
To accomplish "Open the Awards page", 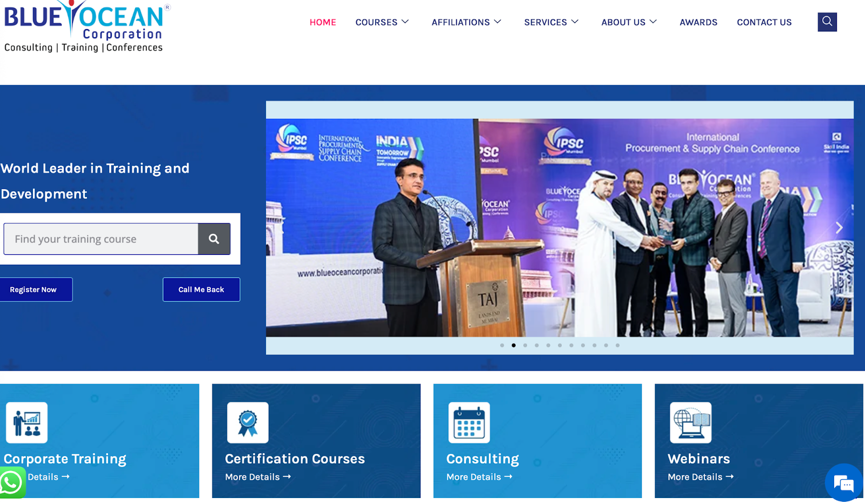I will [x=698, y=22].
